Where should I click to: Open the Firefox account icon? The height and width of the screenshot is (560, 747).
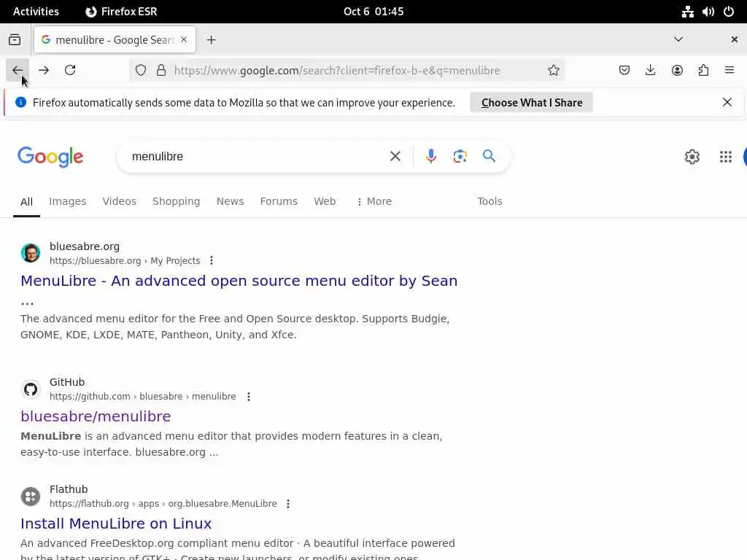677,71
